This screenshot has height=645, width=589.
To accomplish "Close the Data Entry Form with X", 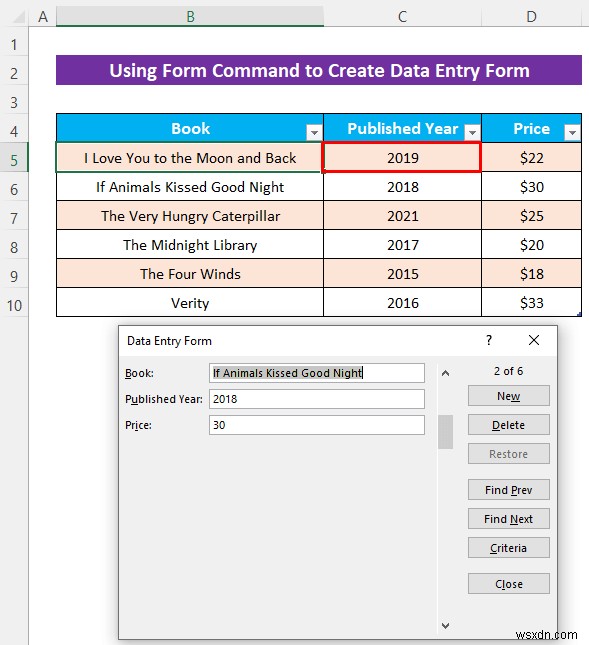I will pyautogui.click(x=534, y=340).
